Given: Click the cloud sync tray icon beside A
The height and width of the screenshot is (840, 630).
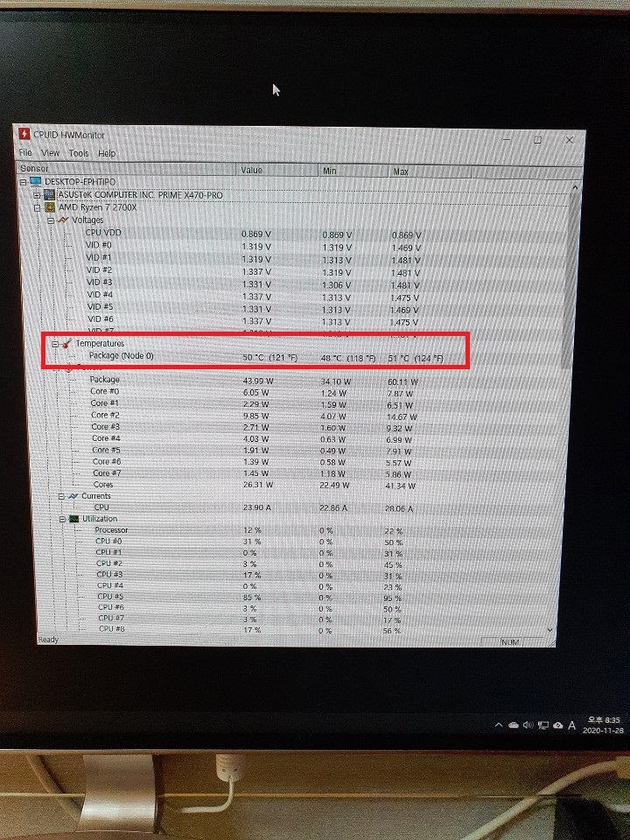Looking at the screenshot, I should [x=557, y=725].
